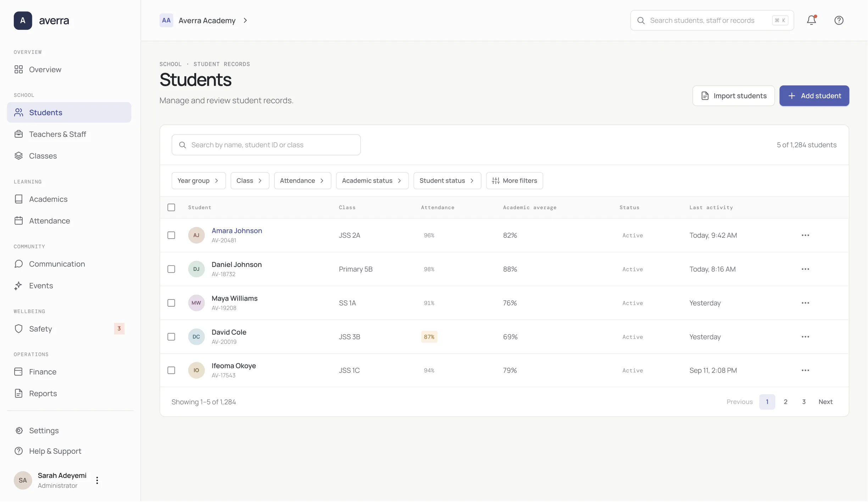Open row actions menu for Maya Williams
The height and width of the screenshot is (502, 868).
point(805,303)
